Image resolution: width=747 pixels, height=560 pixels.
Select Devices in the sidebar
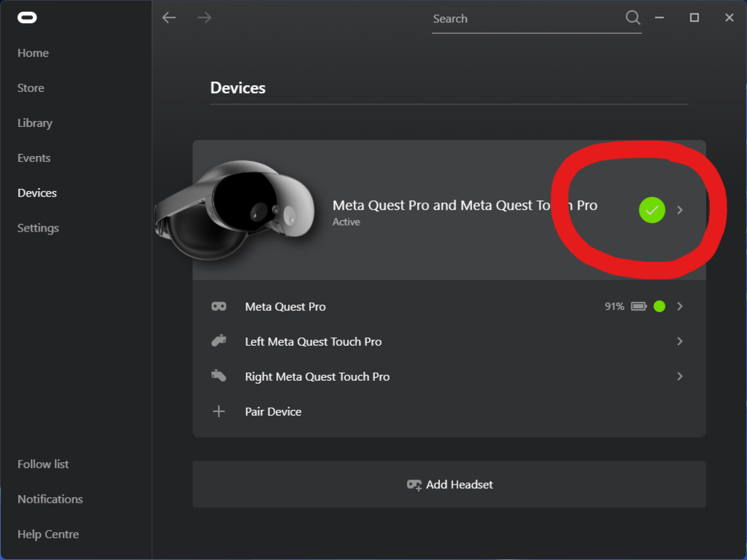pyautogui.click(x=37, y=193)
